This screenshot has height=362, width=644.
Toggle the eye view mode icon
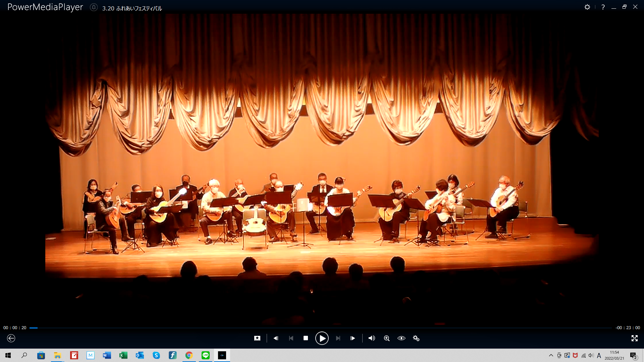click(x=401, y=338)
